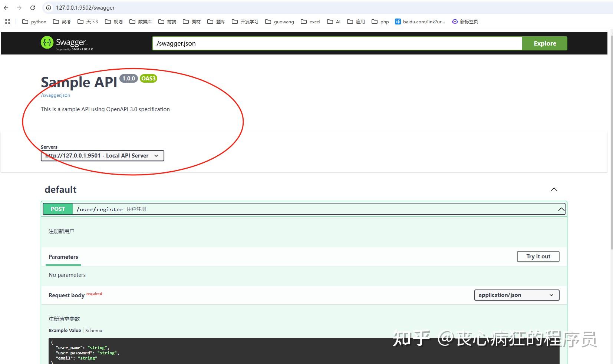This screenshot has width=613, height=364.
Task: Open the 天下3 bookmark folder
Action: 88,21
